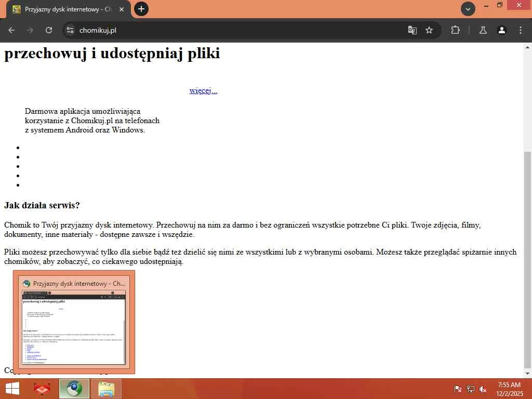Open the red app icon in taskbar
532x399 pixels.
tap(42, 389)
